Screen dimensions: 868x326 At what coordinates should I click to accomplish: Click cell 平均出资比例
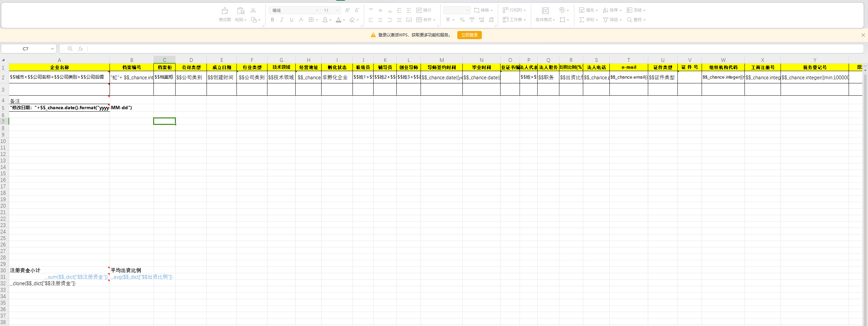(x=131, y=270)
